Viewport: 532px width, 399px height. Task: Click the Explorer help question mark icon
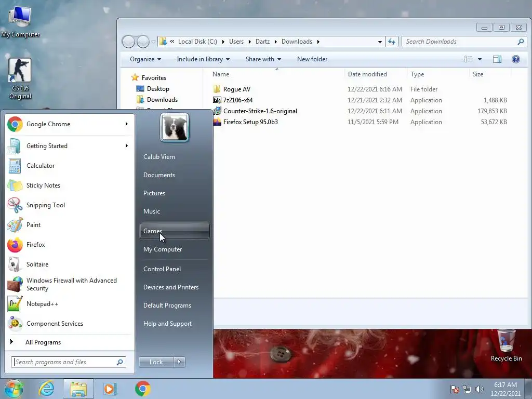tap(516, 59)
